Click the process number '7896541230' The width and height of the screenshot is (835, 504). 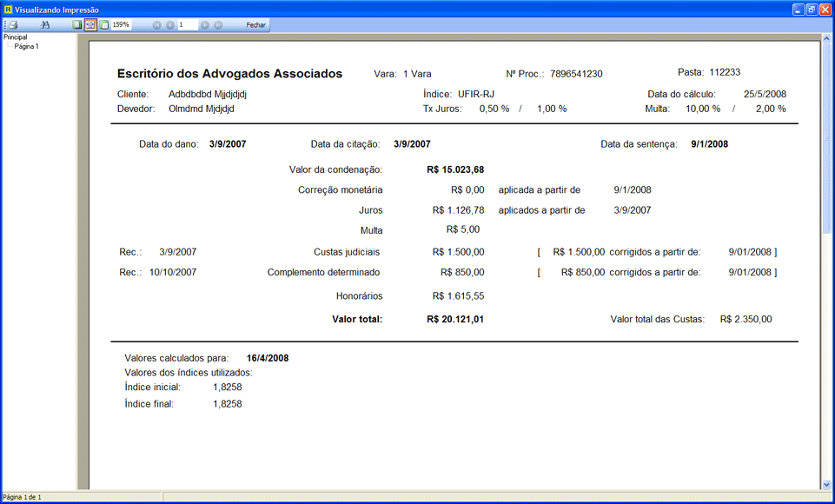576,74
